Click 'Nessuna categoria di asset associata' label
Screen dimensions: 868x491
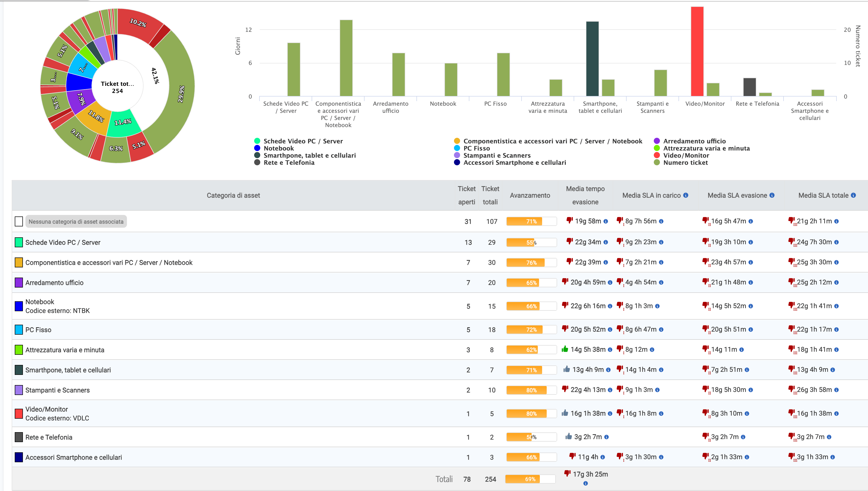(76, 222)
